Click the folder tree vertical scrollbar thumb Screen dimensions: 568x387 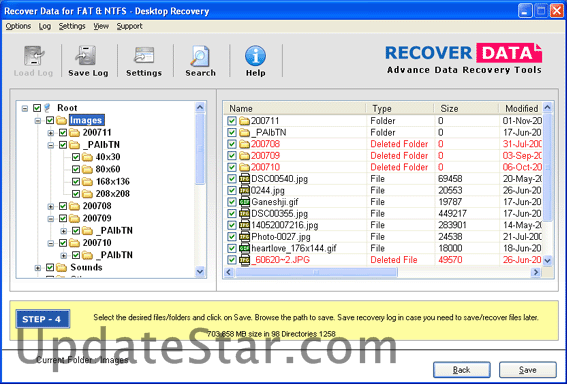[200, 149]
